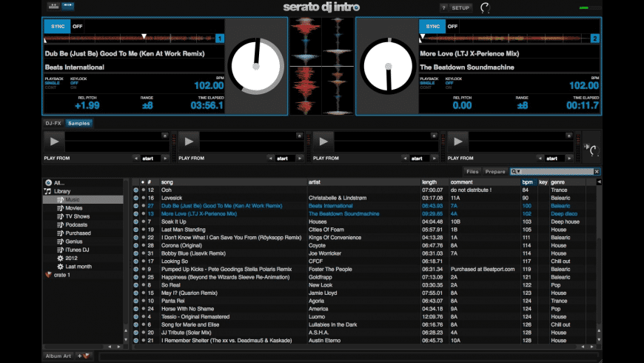Click iTunes icon on Soak It Up row
The height and width of the screenshot is (363, 644).
[136, 222]
